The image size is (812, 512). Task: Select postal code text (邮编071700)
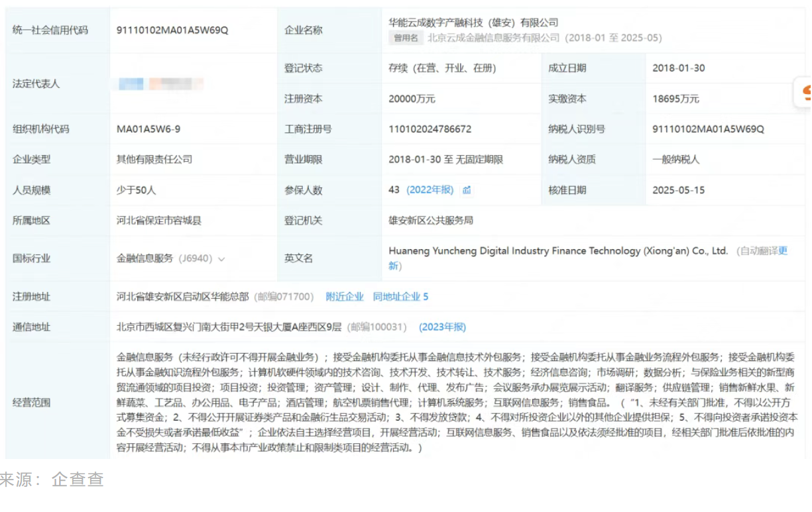click(284, 297)
